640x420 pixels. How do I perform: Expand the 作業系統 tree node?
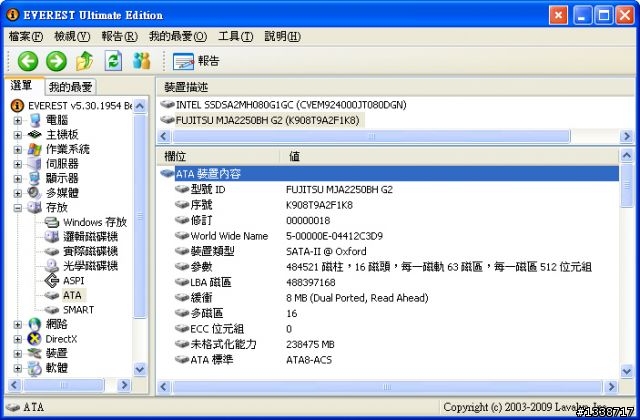pyautogui.click(x=18, y=150)
